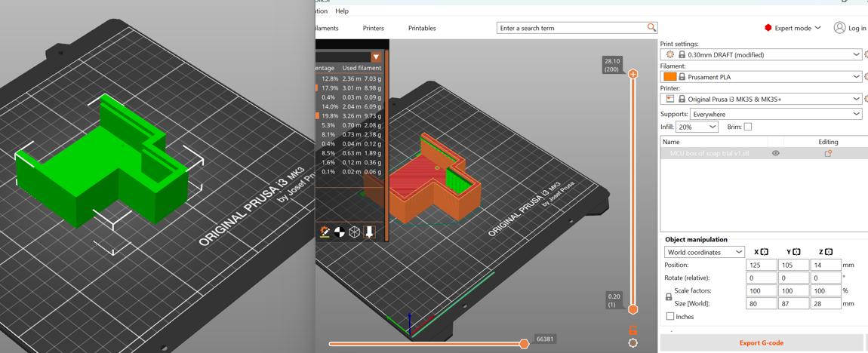868x353 pixels.
Task: Click the orange triangle in legend header
Action: (x=377, y=57)
